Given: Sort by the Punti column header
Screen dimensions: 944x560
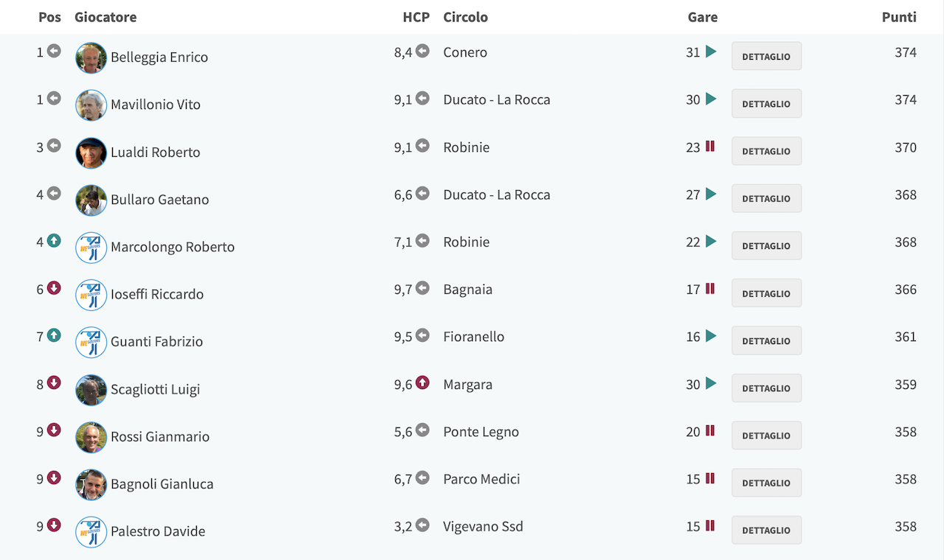Looking at the screenshot, I should [x=899, y=17].
